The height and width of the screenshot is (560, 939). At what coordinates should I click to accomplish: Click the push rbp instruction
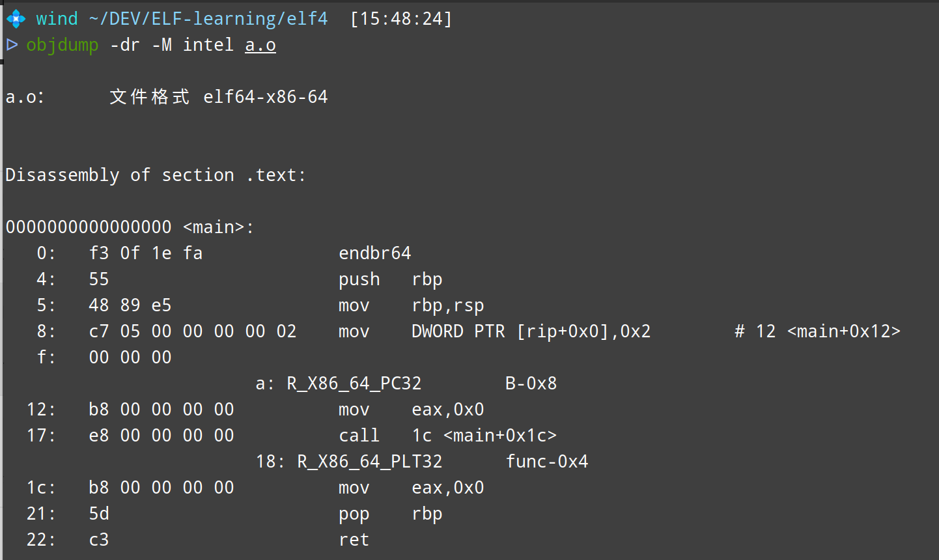391,279
